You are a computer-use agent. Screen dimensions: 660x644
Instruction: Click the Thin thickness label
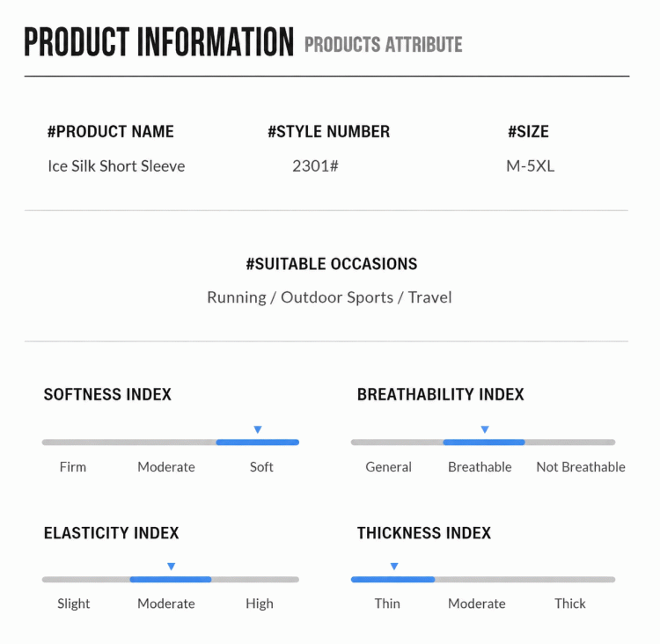(387, 604)
